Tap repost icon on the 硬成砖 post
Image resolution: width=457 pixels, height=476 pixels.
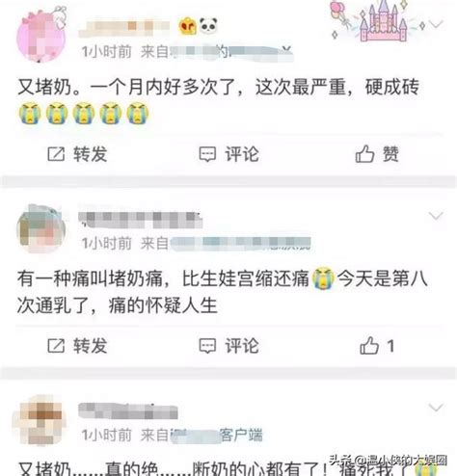pos(56,154)
